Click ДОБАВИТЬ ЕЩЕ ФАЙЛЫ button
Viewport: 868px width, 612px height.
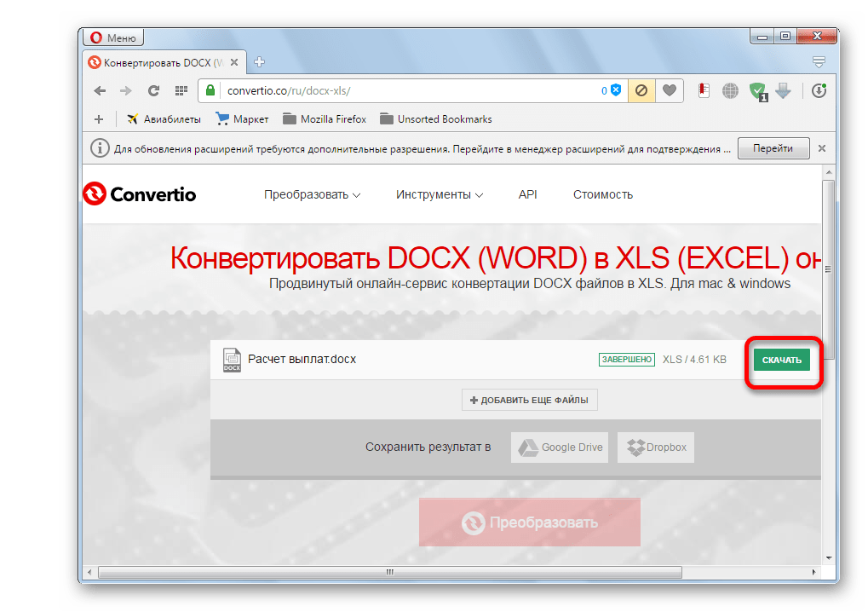[530, 400]
